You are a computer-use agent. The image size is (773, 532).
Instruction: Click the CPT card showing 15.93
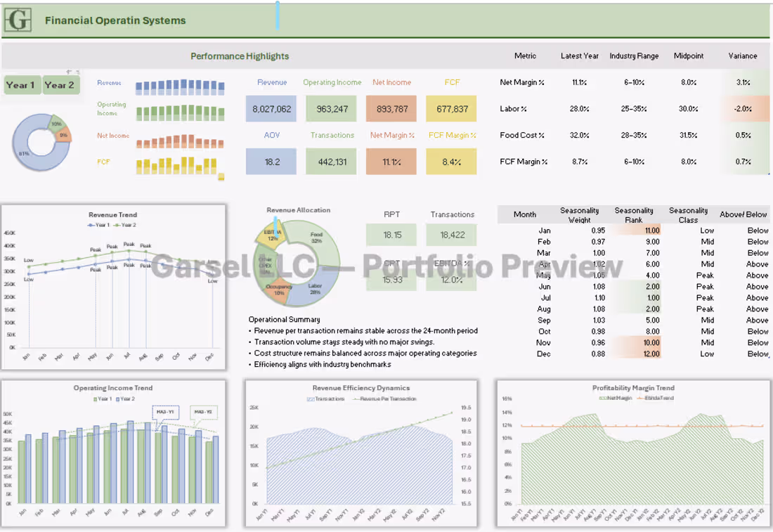[391, 280]
